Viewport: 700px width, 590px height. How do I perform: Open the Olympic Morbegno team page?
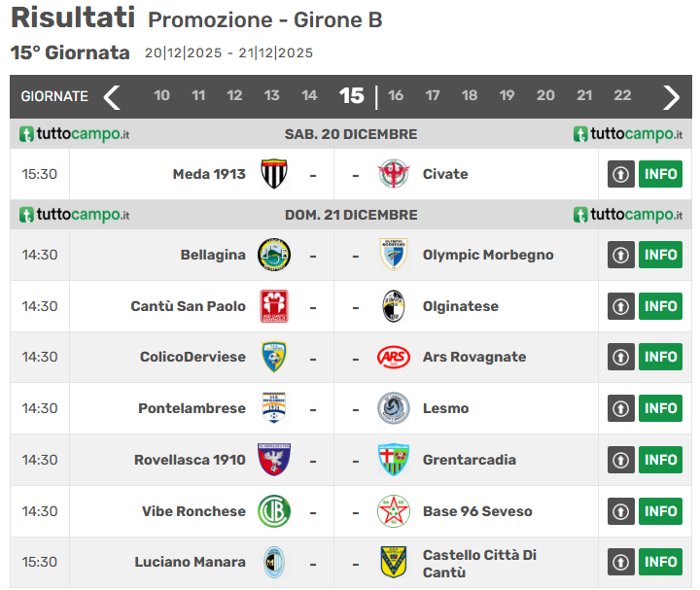[487, 255]
